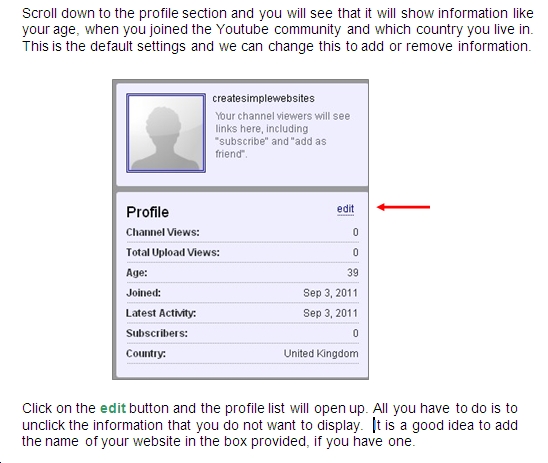Click the Age row label

pos(137,273)
